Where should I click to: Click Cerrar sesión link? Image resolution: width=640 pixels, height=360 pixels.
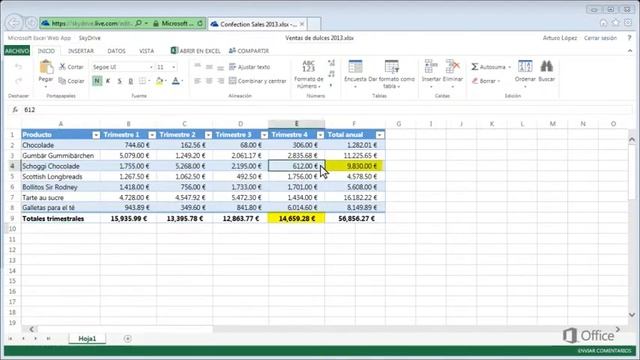coord(600,38)
